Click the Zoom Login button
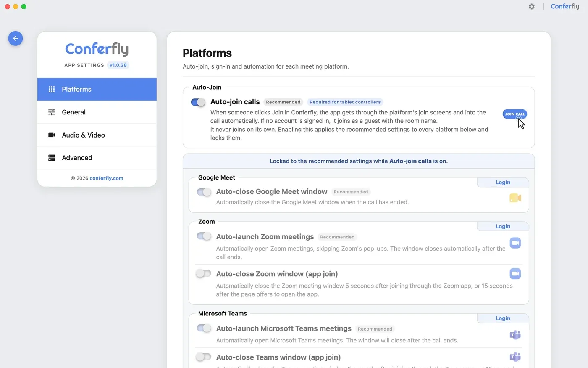 503,226
